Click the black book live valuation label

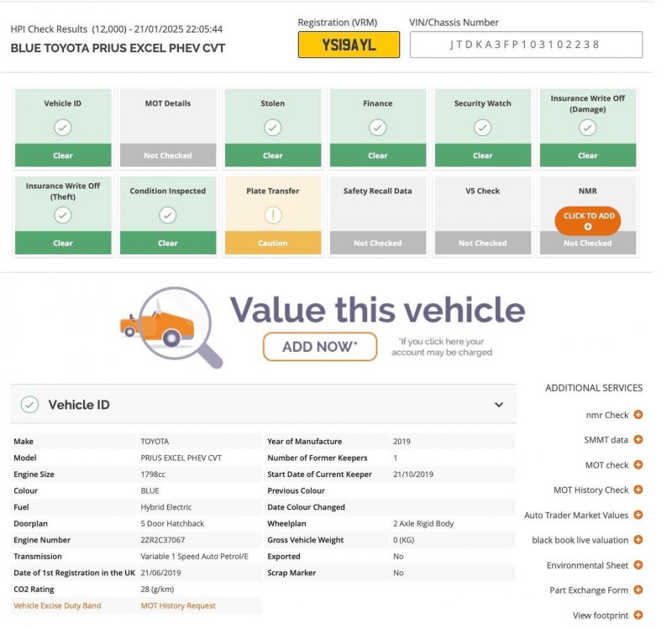click(x=580, y=540)
